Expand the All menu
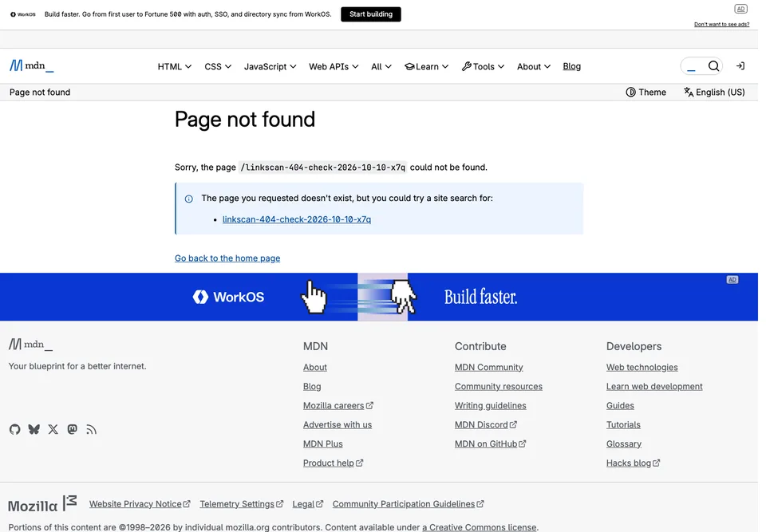The height and width of the screenshot is (532, 766). 381,66
